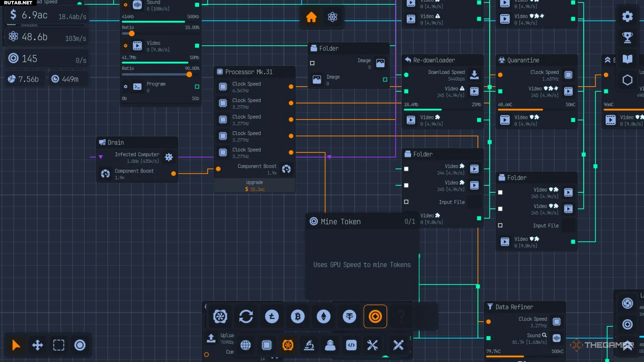Expand double-chevron icon at bottom right sidebar
The image size is (644, 362).
point(627,345)
